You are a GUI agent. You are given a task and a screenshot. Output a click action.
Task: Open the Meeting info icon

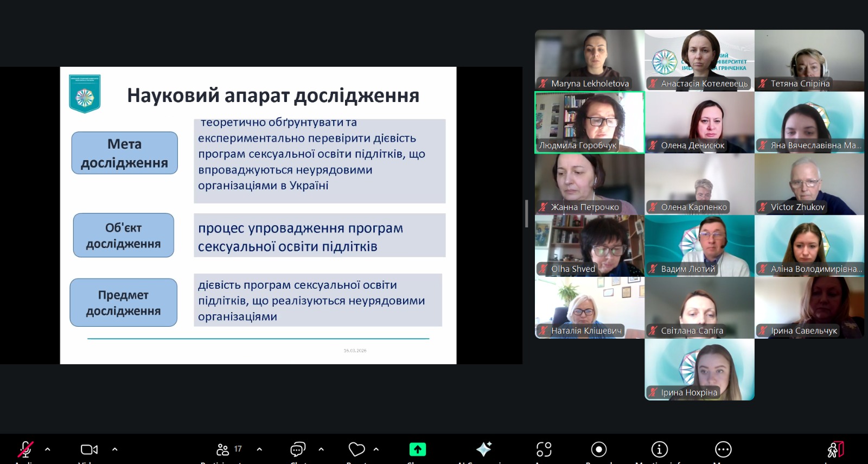tap(660, 449)
